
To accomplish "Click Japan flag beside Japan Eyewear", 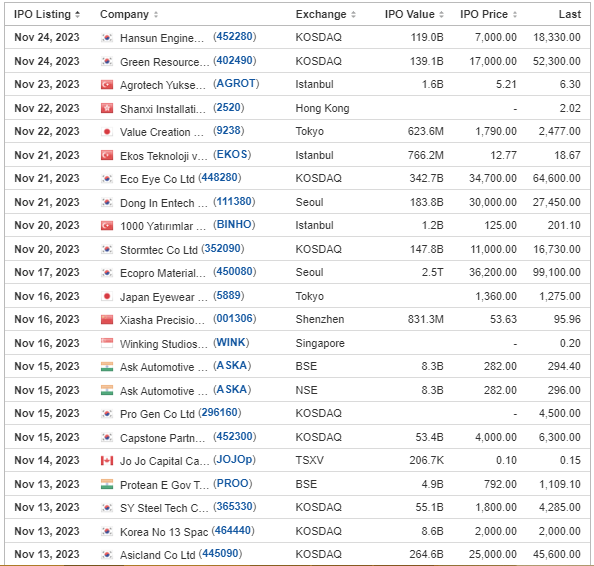I will 107,296.
